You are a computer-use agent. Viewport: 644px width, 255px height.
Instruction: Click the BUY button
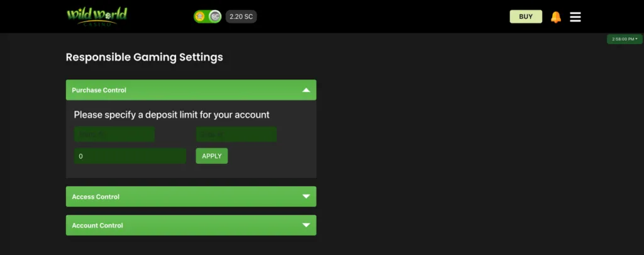[x=526, y=17]
